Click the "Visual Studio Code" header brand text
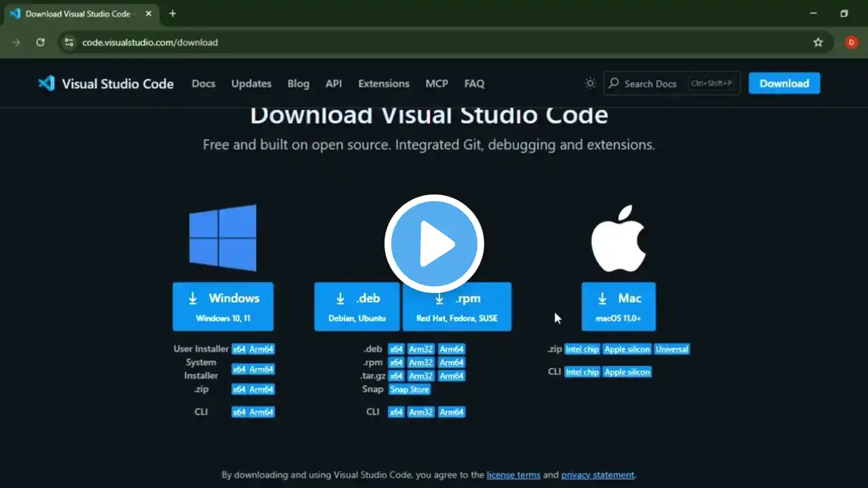This screenshot has height=488, width=868. pyautogui.click(x=118, y=83)
